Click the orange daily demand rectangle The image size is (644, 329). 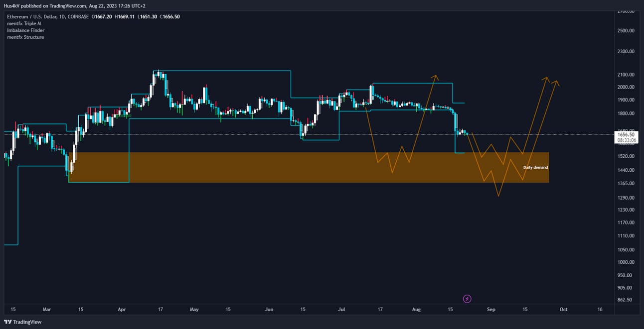coord(309,167)
